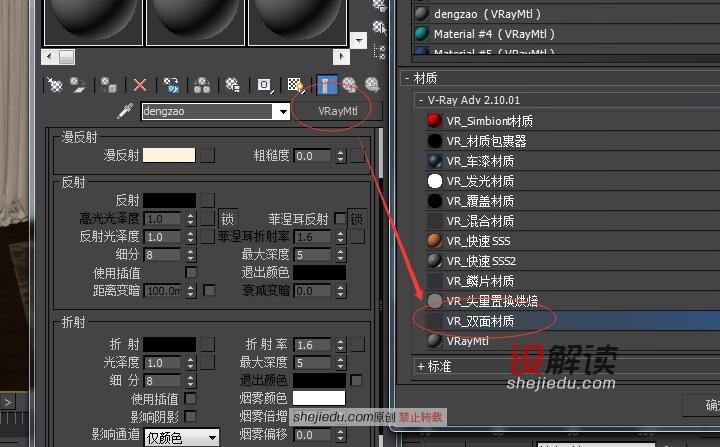
Task: Click the VRayMtl material type button
Action: tap(338, 111)
